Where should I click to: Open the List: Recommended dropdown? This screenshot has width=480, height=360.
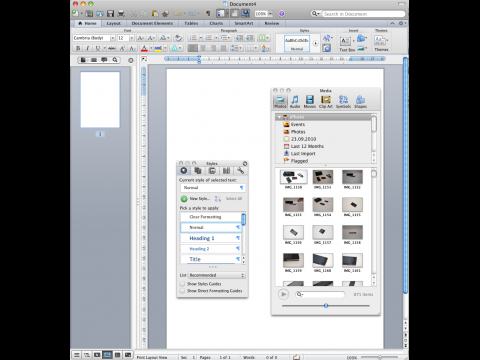click(x=217, y=275)
